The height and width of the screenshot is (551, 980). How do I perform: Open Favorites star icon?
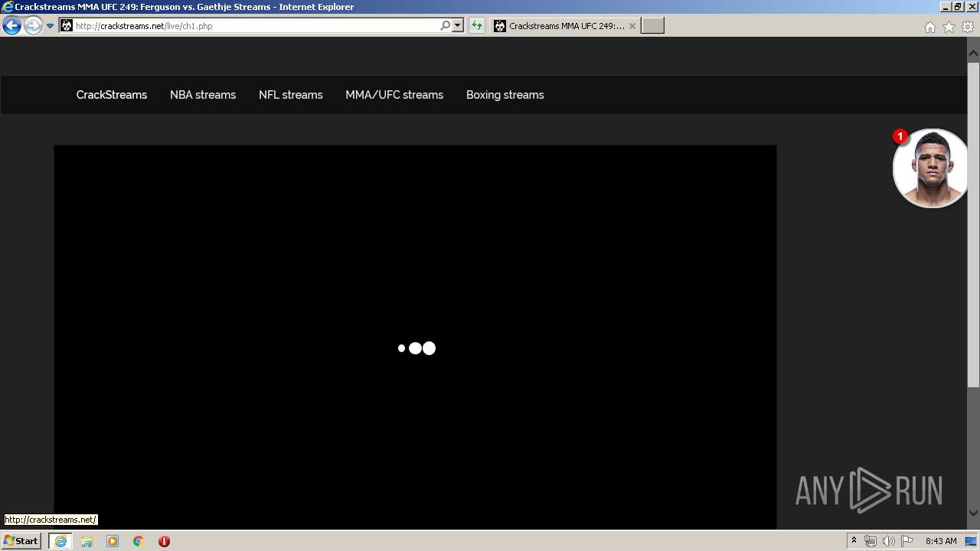(949, 27)
